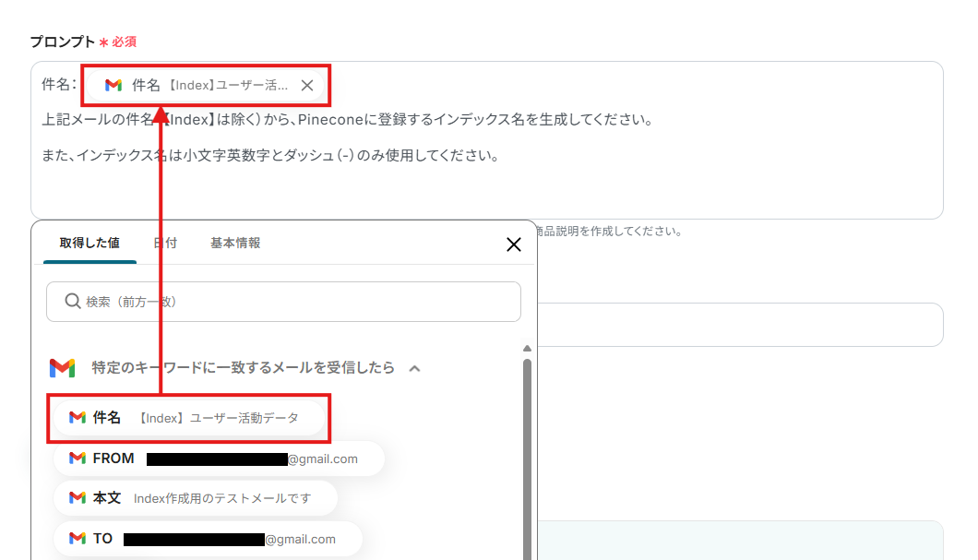
Task: Close the 取得した値 popup panel
Action: [x=513, y=244]
